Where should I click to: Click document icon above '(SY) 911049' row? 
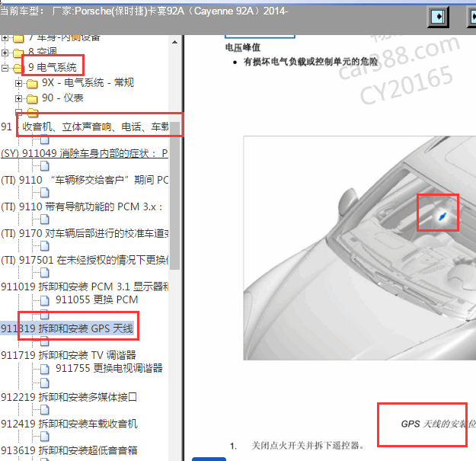point(45,139)
